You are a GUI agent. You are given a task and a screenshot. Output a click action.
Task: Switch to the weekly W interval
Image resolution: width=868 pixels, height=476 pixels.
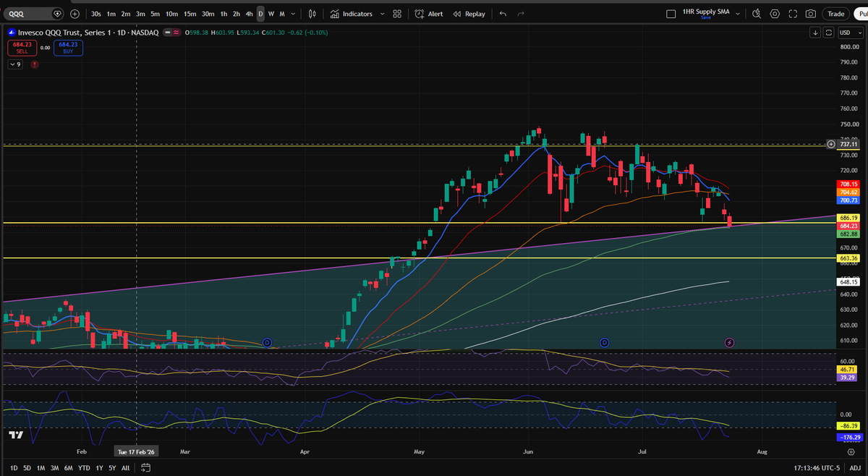pos(271,14)
